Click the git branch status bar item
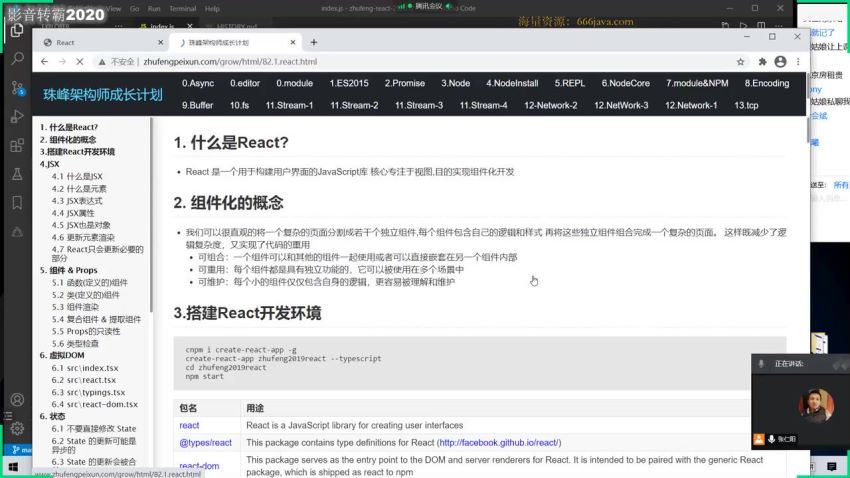Viewport: 850px width, 478px height. 22,450
